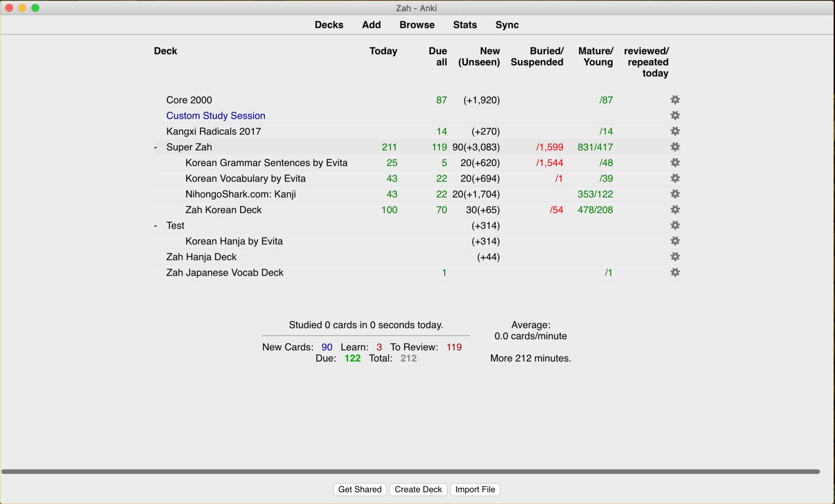Open the Kangxi Radicals 2017 deck
Viewport: 835px width, 504px height.
point(213,132)
